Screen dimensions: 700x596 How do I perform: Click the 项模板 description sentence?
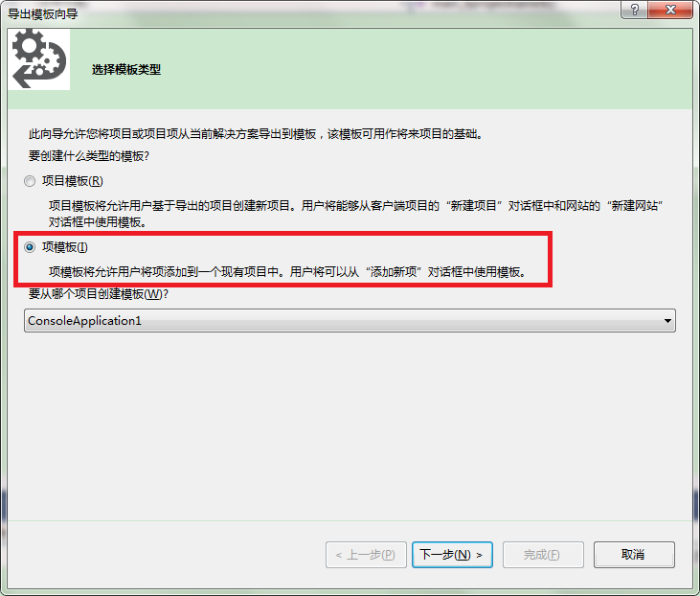click(287, 271)
